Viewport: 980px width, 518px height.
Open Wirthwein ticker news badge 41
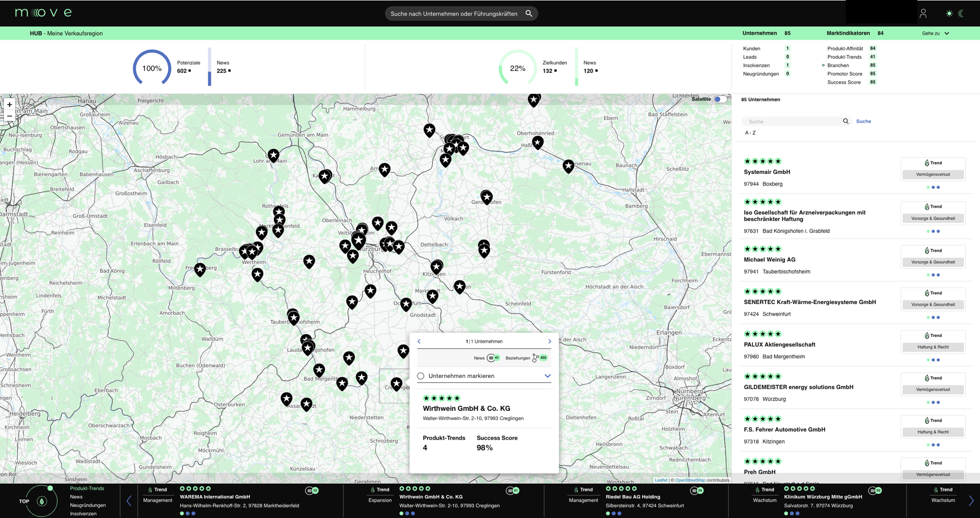coord(513,490)
